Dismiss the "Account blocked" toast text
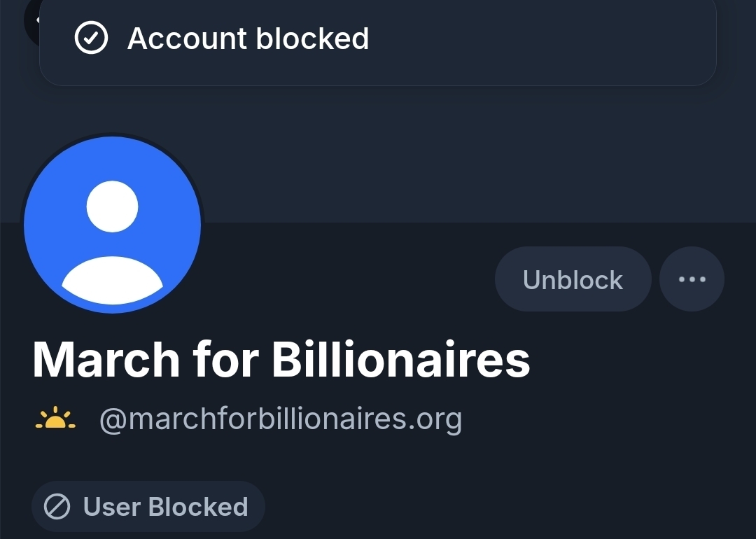The image size is (756, 539). [x=248, y=38]
